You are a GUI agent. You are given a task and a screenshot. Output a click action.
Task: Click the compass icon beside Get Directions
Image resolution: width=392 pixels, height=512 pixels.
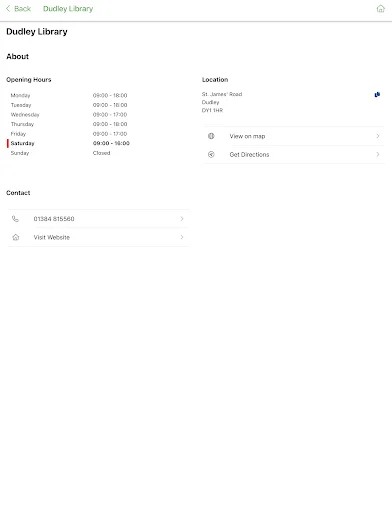(x=211, y=154)
